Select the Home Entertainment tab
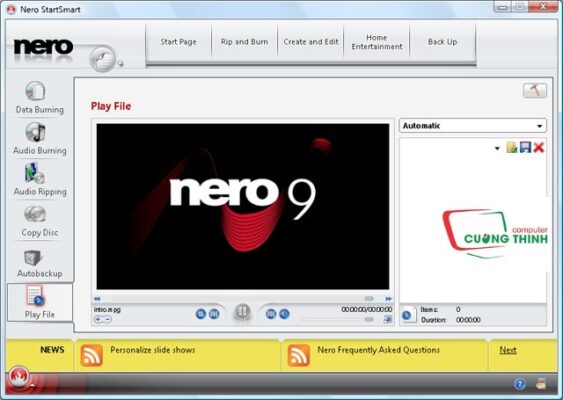563x400 pixels. tap(377, 42)
